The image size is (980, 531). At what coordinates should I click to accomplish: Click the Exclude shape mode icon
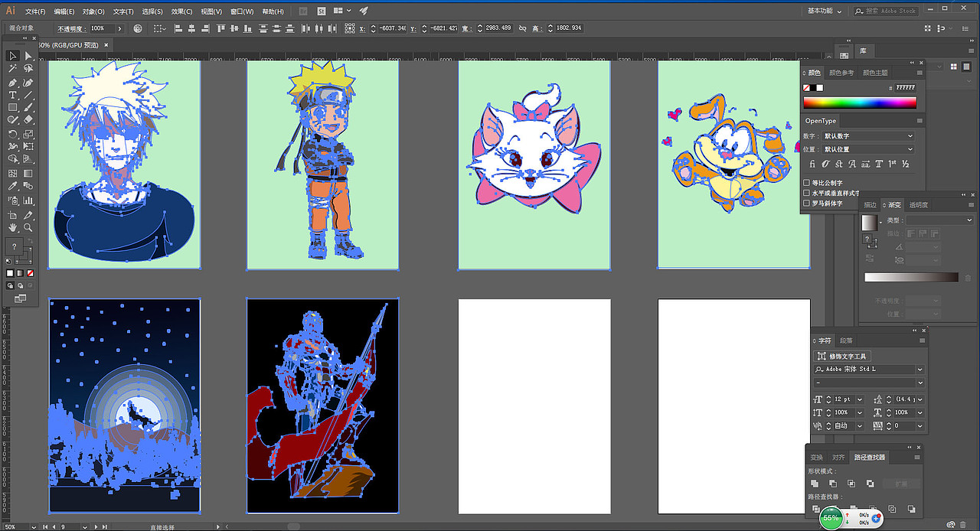click(x=870, y=484)
